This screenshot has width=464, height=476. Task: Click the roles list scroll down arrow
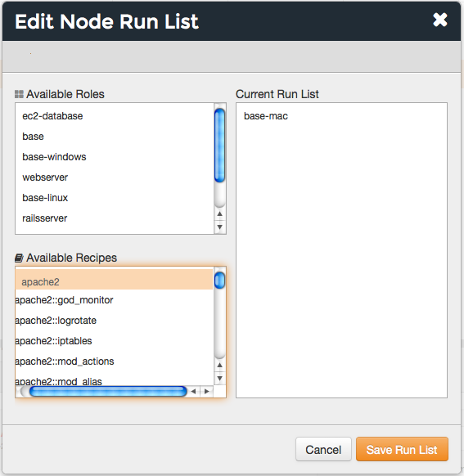click(220, 227)
